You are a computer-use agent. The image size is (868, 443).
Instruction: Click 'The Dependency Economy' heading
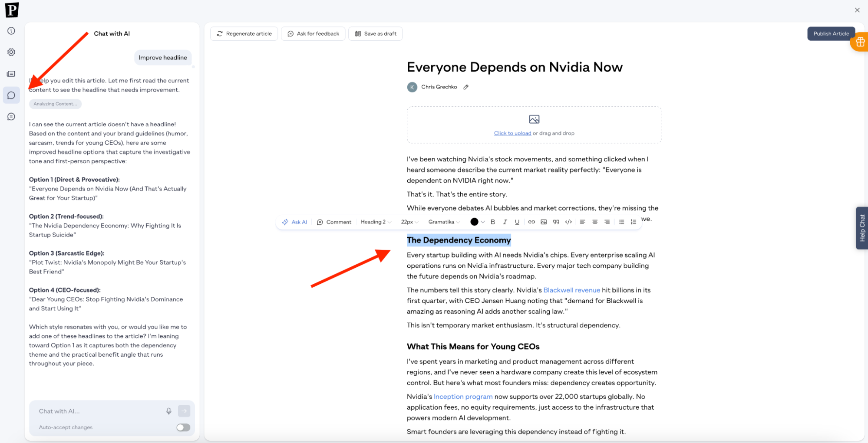click(x=459, y=240)
